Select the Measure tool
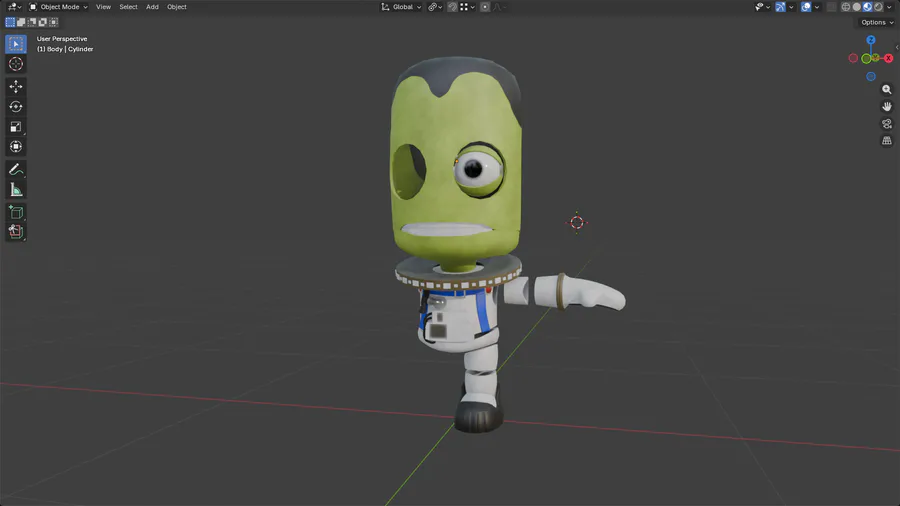This screenshot has width=900, height=506. [15, 189]
